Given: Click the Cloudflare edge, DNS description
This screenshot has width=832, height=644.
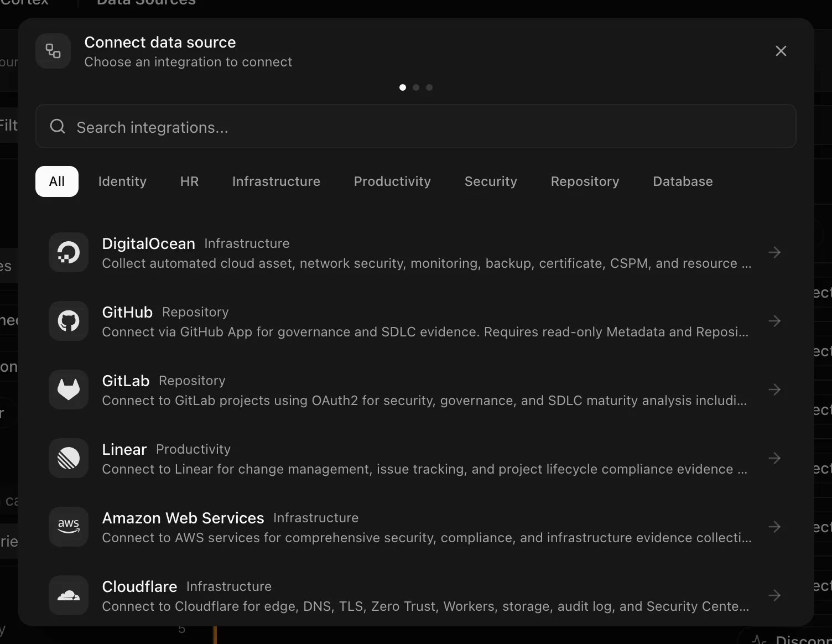Looking at the screenshot, I should coord(425,606).
